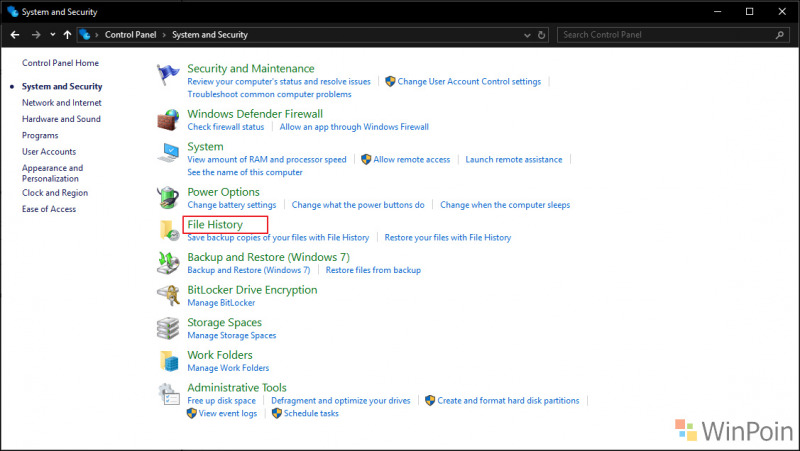Select Programs category in sidebar
800x451 pixels.
pos(40,135)
